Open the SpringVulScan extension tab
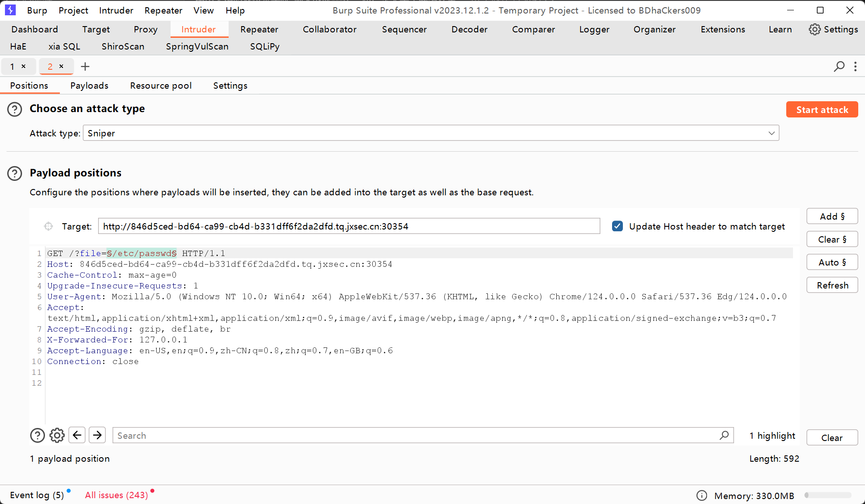 pos(197,46)
